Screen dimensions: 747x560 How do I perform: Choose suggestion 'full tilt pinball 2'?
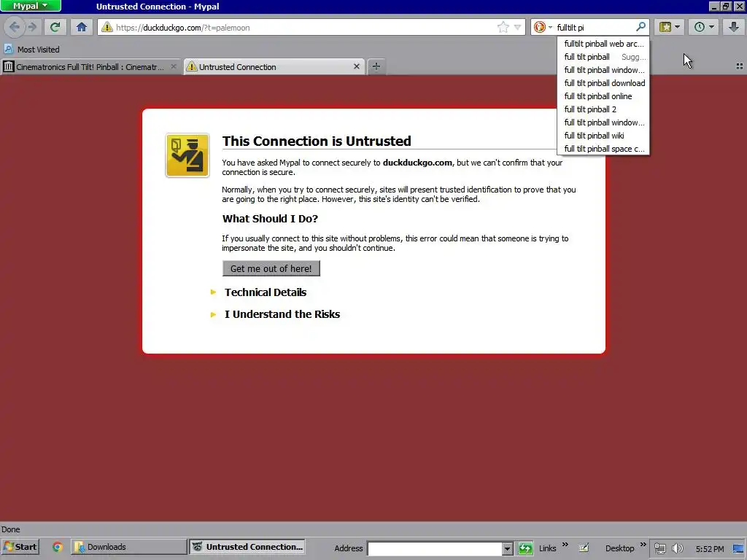(603, 109)
